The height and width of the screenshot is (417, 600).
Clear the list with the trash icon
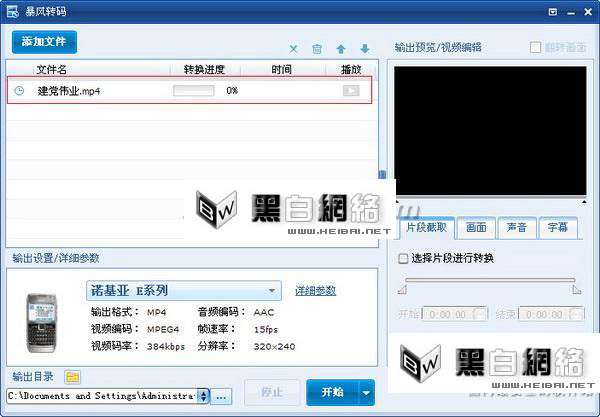317,49
